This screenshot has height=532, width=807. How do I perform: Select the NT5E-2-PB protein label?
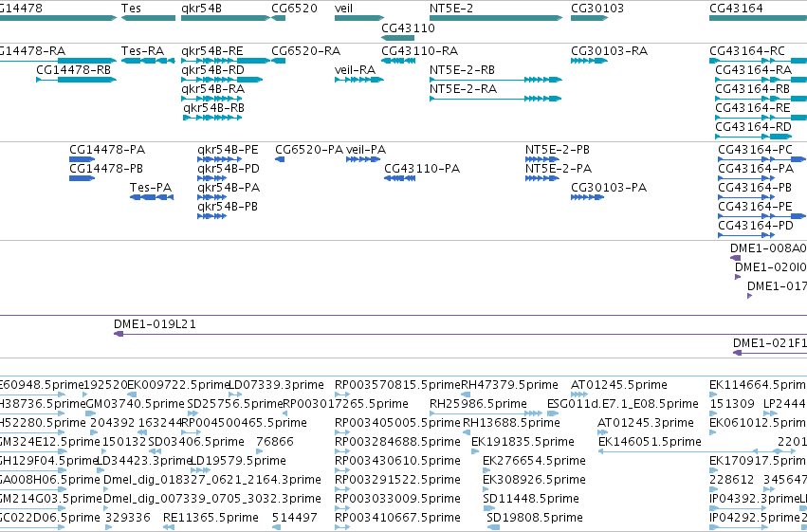click(558, 150)
